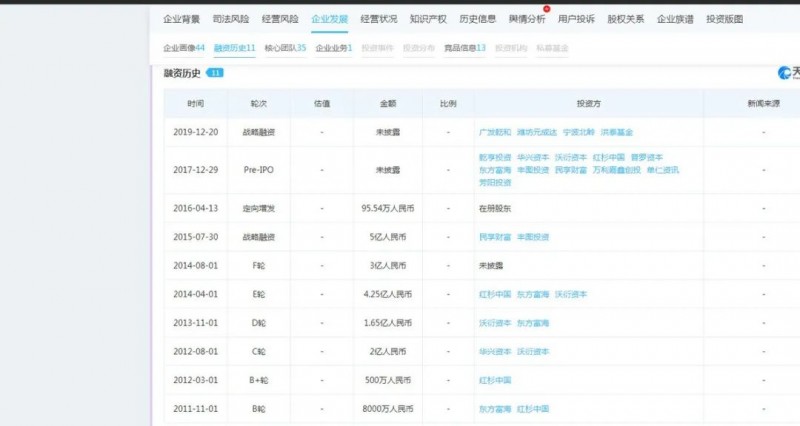Open 东方富海 link in the Pre-IPO row
Image resolution: width=800 pixels, height=426 pixels.
pyautogui.click(x=495, y=170)
